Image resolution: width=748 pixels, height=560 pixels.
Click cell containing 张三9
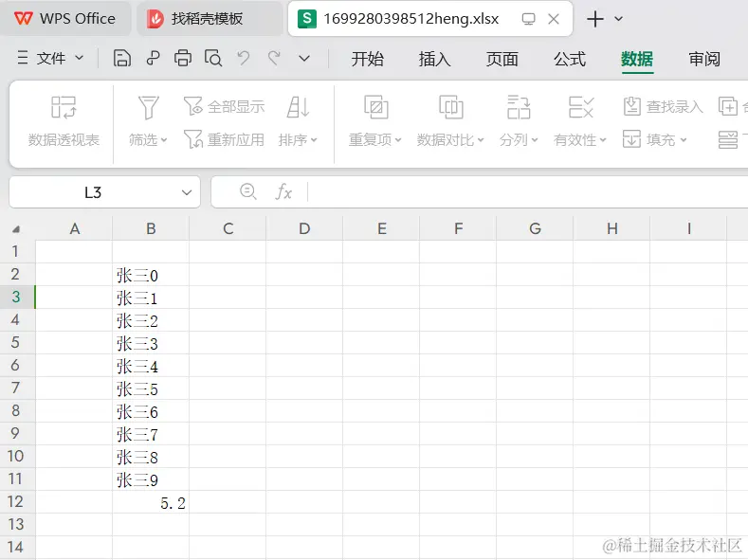coord(151,479)
